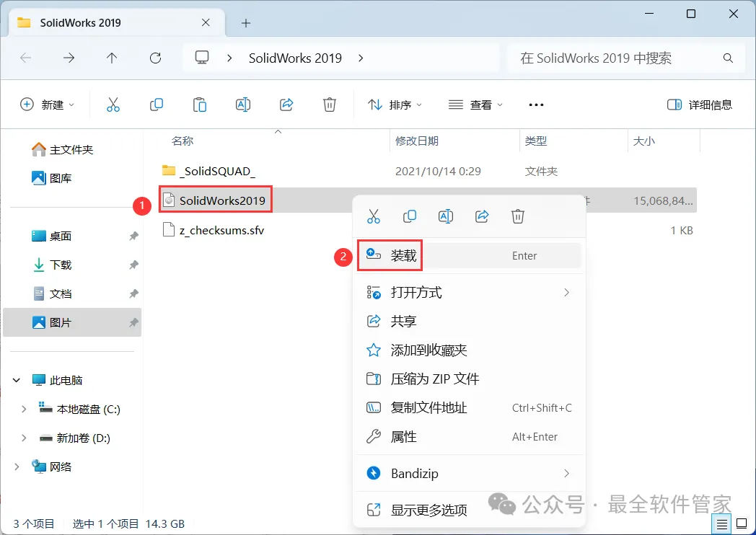
Task: Click the Delete icon in the context menu
Action: pos(518,216)
